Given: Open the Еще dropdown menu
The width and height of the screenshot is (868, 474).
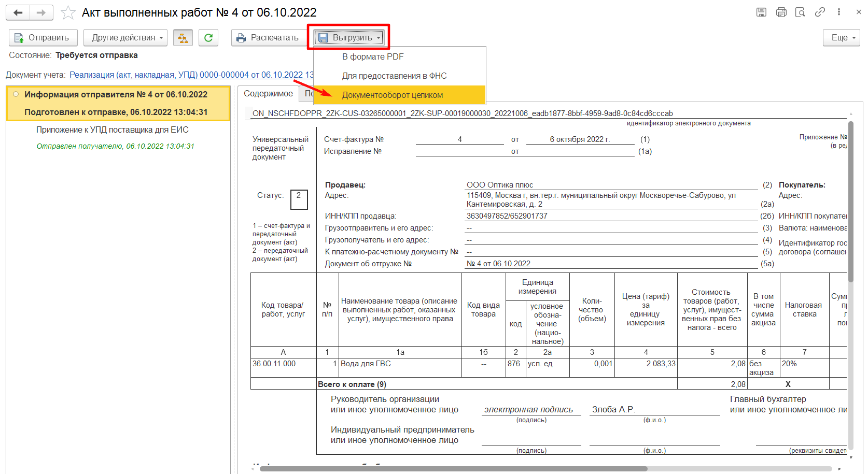Looking at the screenshot, I should coord(842,37).
